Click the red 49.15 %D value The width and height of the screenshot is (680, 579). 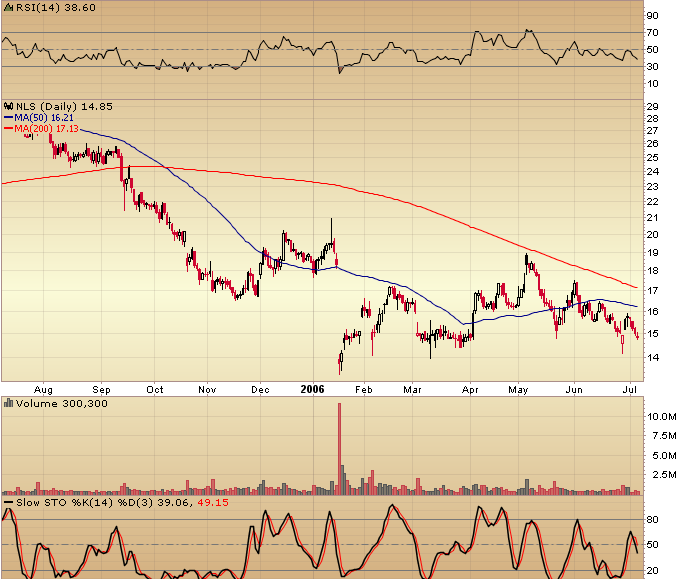click(212, 502)
